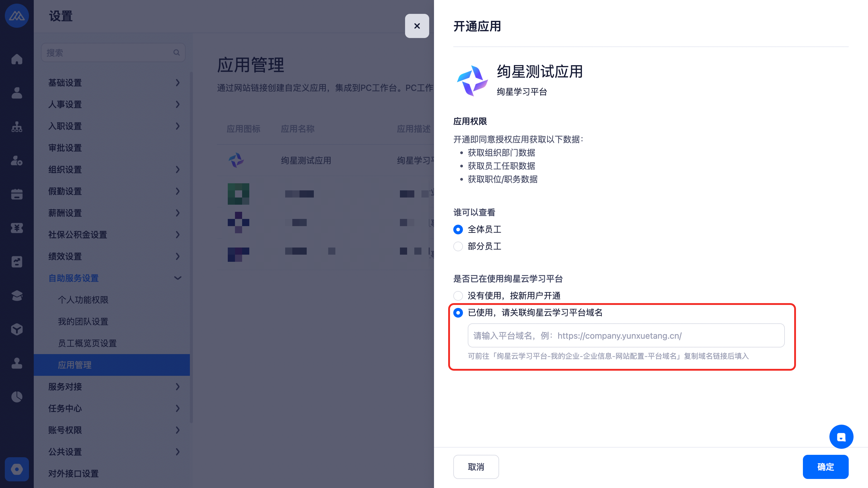Click the highlighted settings gear icon

tap(17, 469)
